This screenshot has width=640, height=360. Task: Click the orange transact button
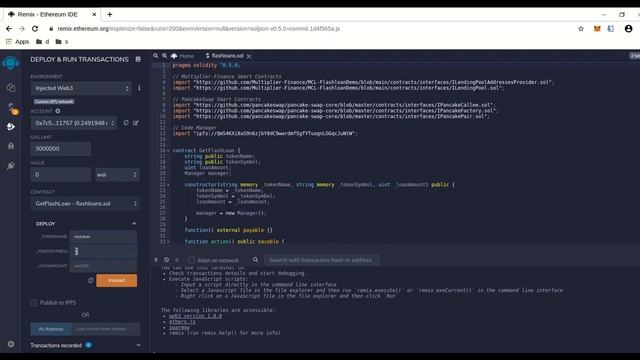[x=116, y=280]
